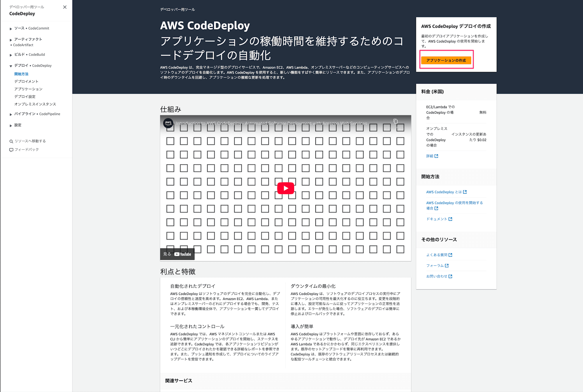The height and width of the screenshot is (392, 583).
Task: Click the copy link icon on video
Action: coord(395,121)
